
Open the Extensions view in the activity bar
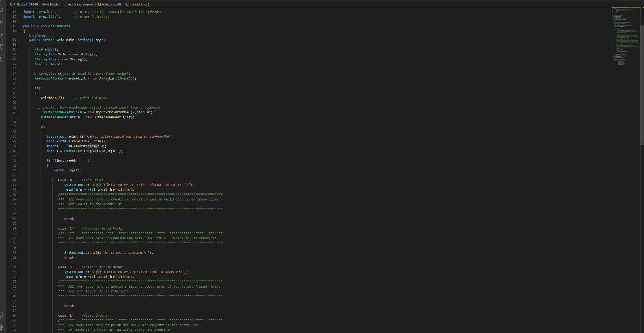pyautogui.click(x=1, y=47)
